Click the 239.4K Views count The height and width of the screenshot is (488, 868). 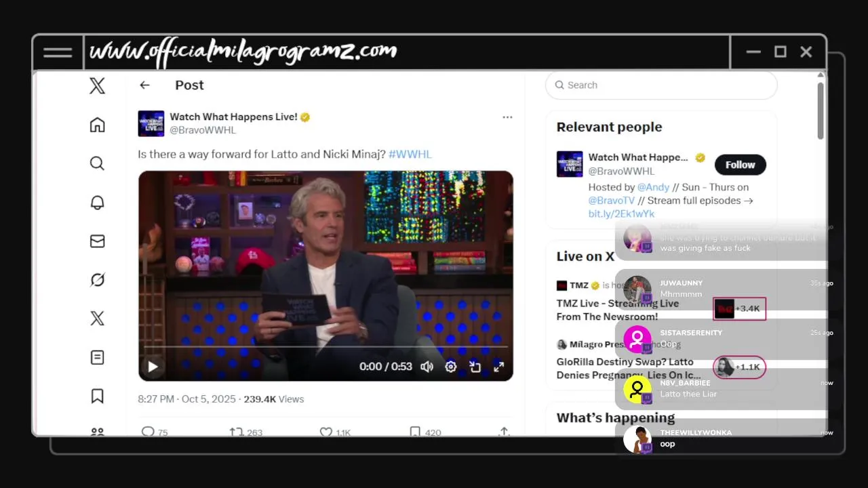point(273,399)
